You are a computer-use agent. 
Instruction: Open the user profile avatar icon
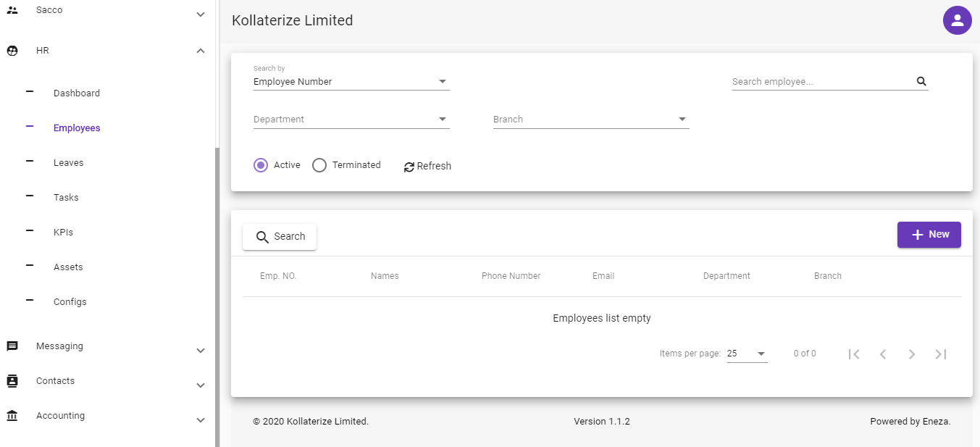(x=957, y=20)
